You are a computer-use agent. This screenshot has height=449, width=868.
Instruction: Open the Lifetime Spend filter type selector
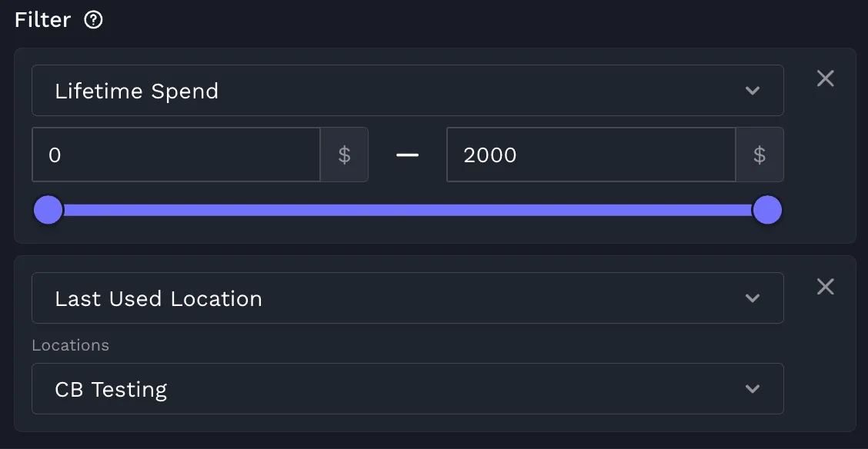pyautogui.click(x=407, y=91)
